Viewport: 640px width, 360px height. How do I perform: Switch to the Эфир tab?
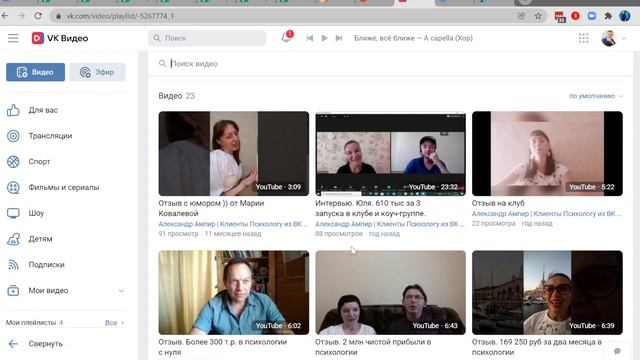[x=98, y=72]
